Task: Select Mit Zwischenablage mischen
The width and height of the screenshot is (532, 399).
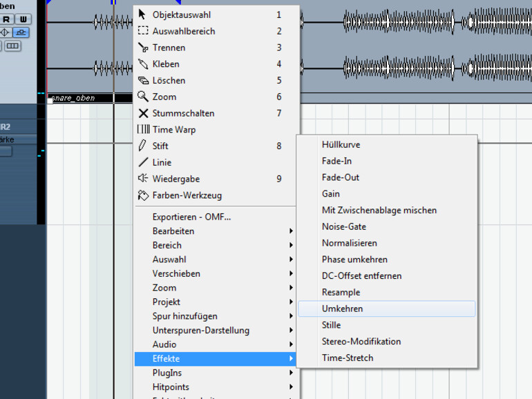Action: click(387, 210)
